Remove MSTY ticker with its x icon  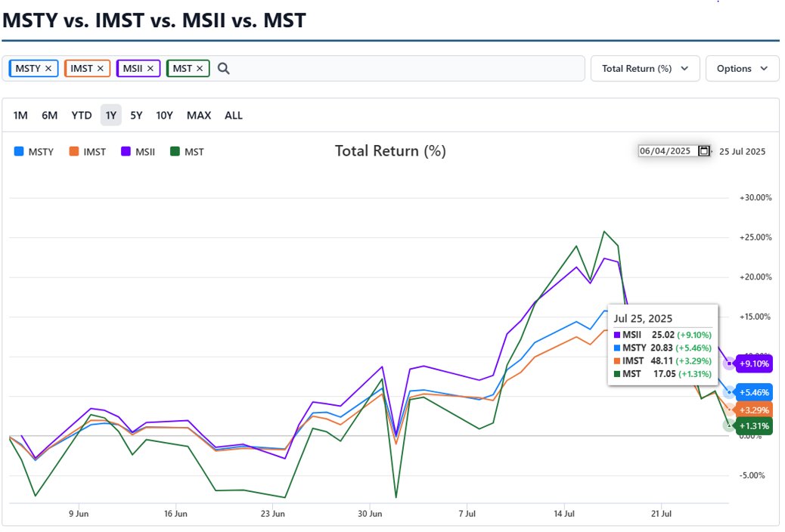point(48,69)
